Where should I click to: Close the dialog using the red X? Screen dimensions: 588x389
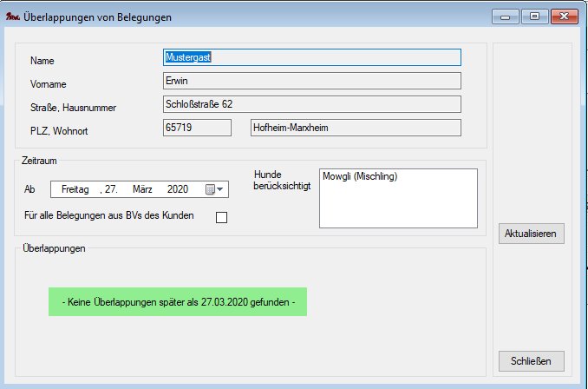[x=564, y=16]
